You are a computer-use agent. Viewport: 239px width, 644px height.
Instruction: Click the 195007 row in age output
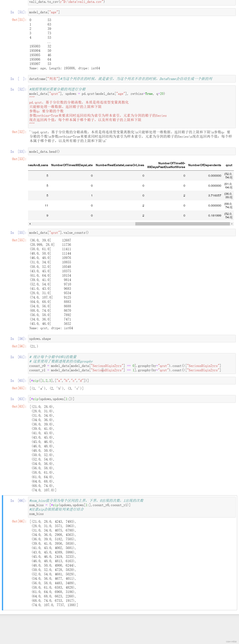[x=40, y=64]
